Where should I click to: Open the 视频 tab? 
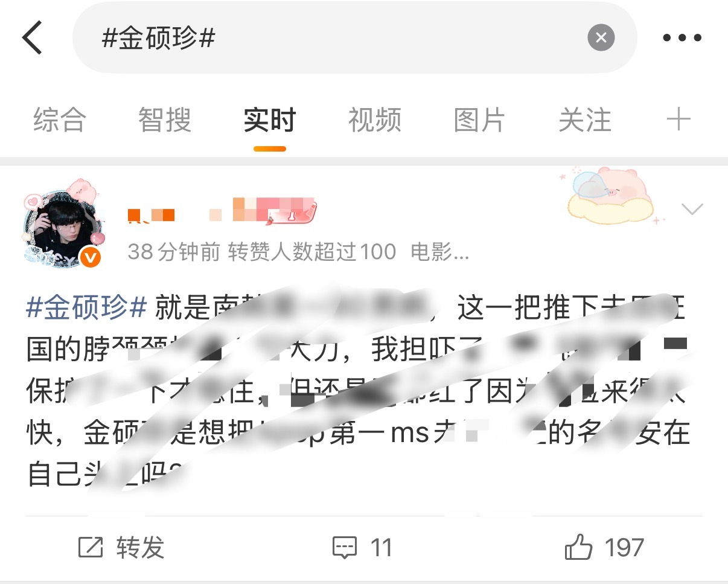click(375, 120)
